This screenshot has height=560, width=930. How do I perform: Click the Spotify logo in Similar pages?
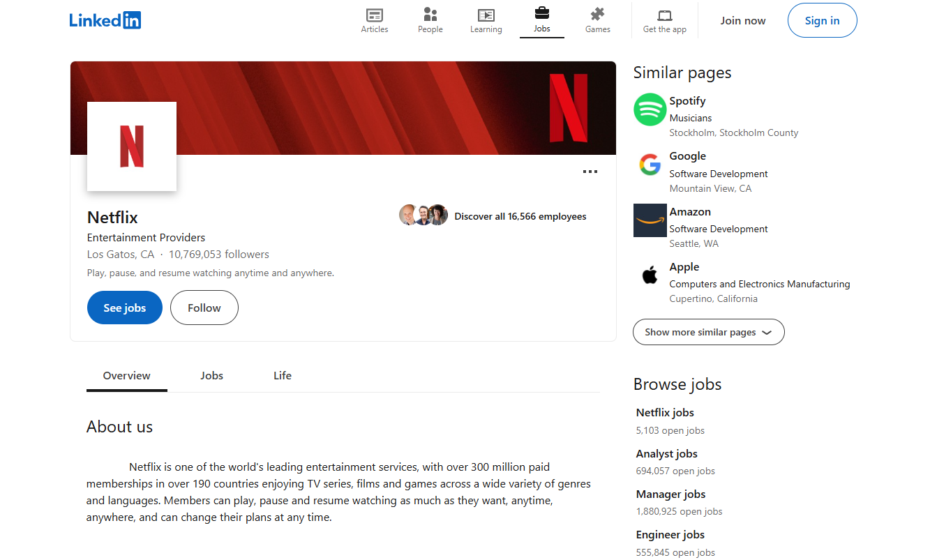tap(650, 109)
